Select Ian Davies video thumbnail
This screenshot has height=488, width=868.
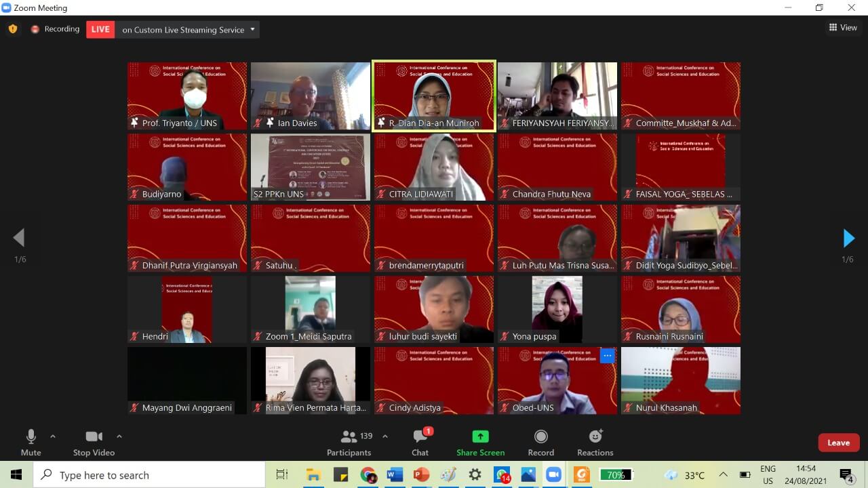click(311, 96)
